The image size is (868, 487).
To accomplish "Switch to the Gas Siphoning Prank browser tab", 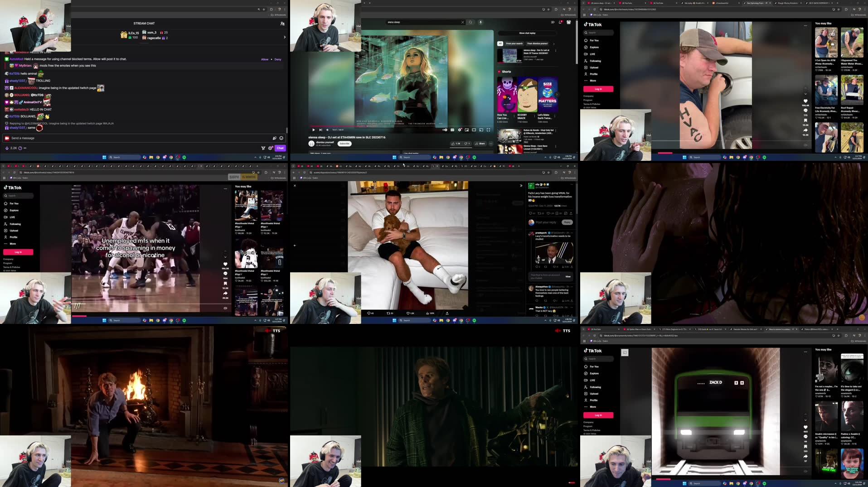I will pyautogui.click(x=757, y=3).
